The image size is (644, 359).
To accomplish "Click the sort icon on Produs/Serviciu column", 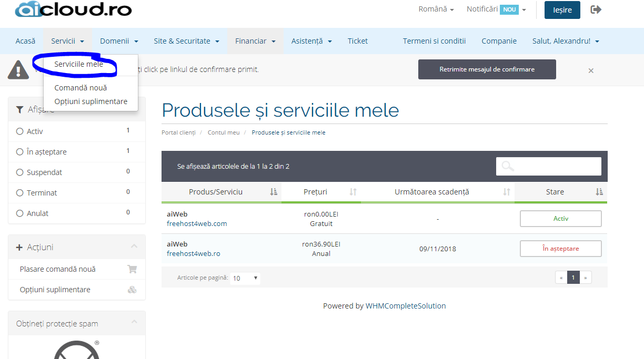I will click(273, 191).
